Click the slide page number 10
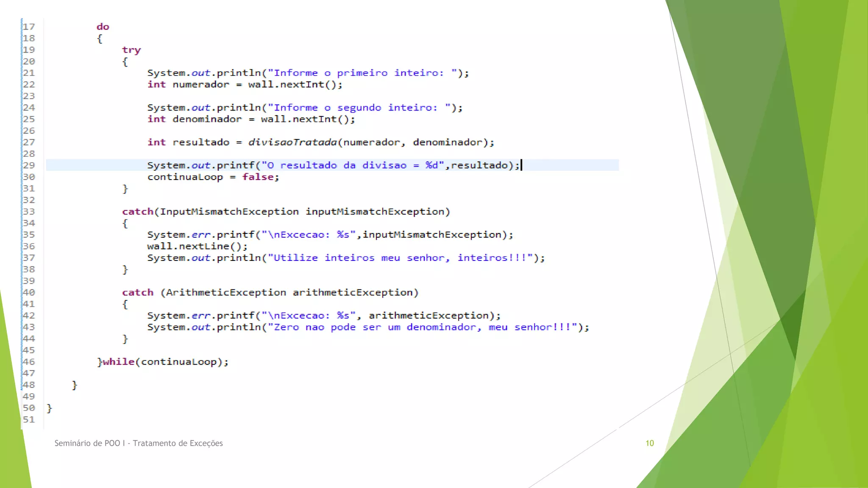Viewport: 868px width, 488px height. (649, 443)
